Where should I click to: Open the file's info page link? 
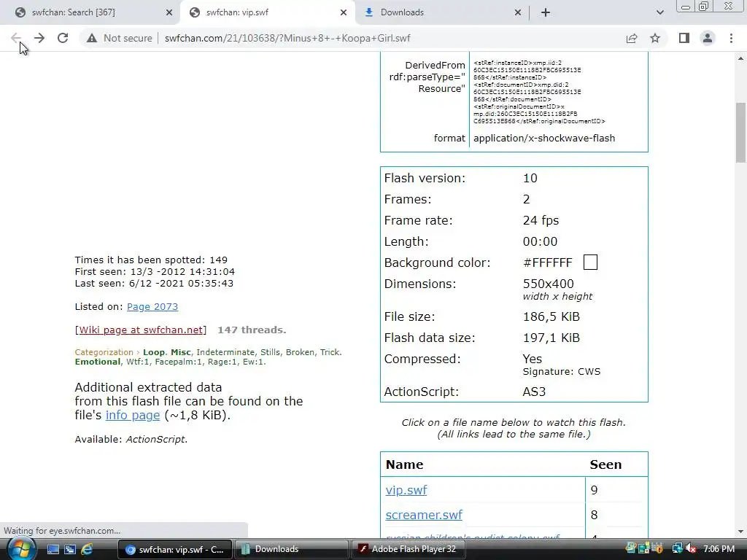(x=133, y=415)
